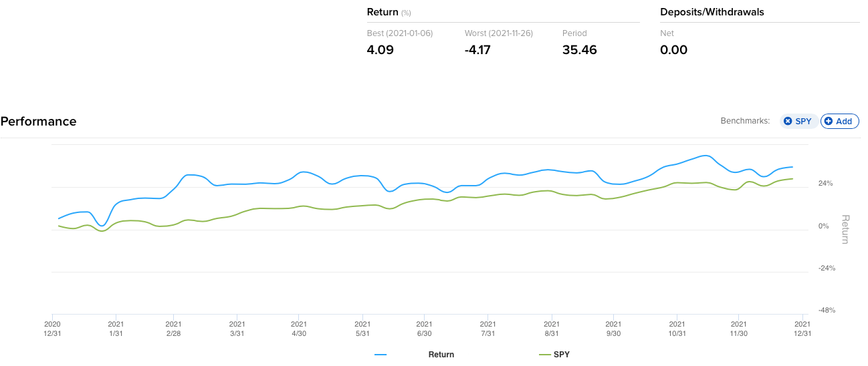Click the blue Return legend line swatch
This screenshot has width=868, height=366.
tap(381, 355)
